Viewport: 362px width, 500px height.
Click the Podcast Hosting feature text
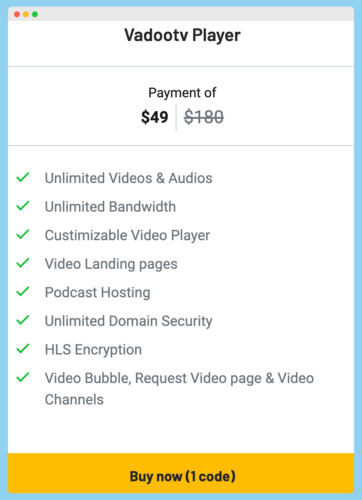tap(98, 293)
